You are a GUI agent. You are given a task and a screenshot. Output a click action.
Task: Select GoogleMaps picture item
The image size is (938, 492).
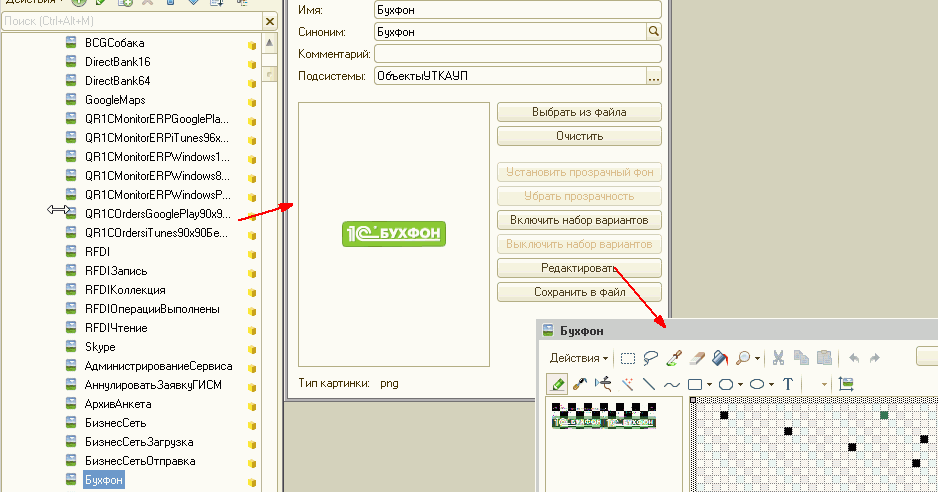115,100
